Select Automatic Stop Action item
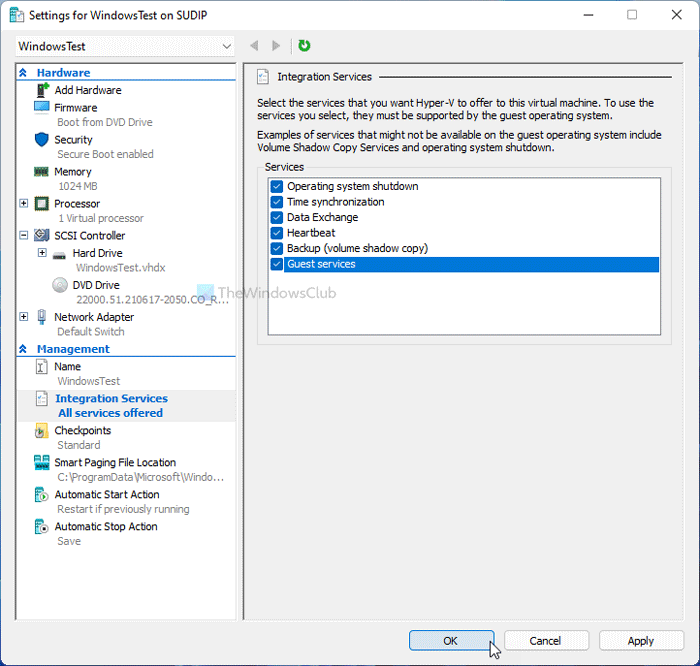Image resolution: width=700 pixels, height=666 pixels. (x=106, y=527)
